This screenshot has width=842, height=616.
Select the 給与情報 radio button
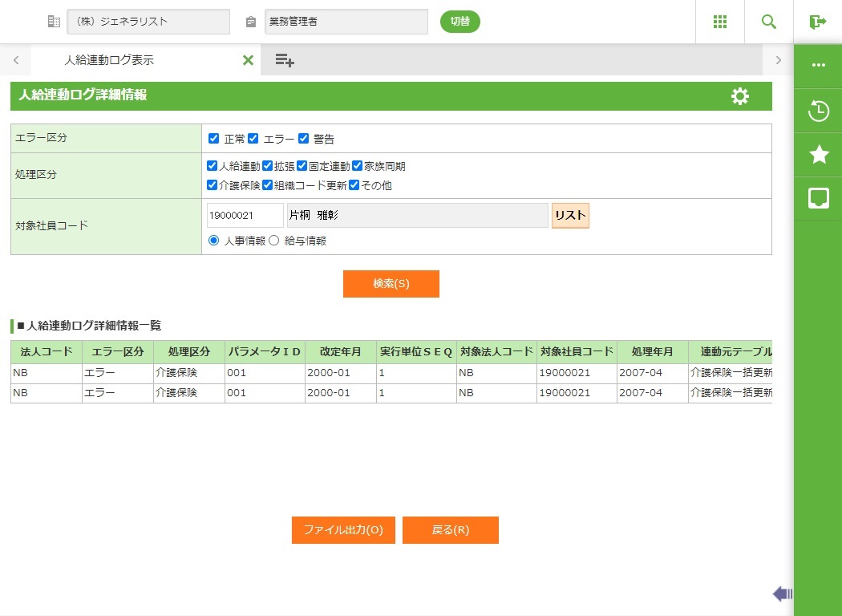click(x=273, y=241)
